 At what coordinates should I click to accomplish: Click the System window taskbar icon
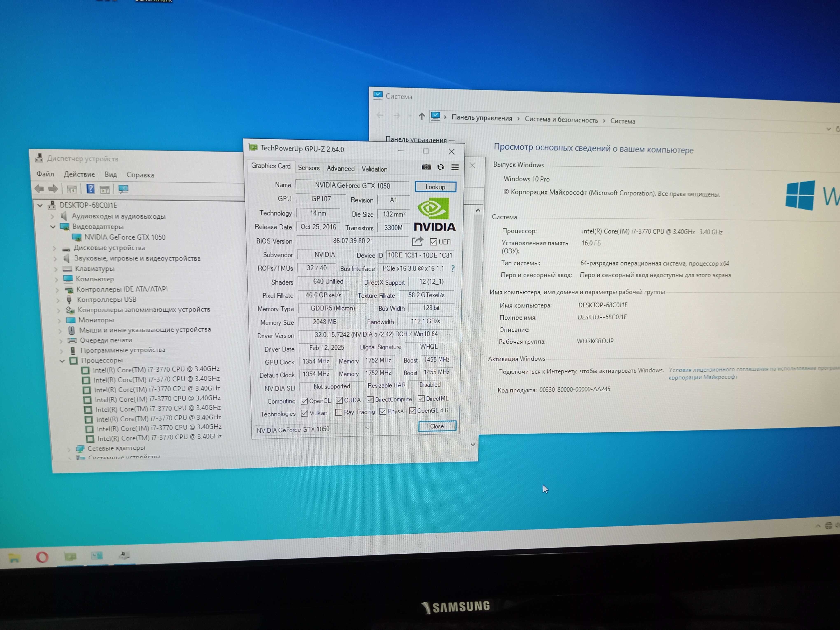(x=97, y=556)
